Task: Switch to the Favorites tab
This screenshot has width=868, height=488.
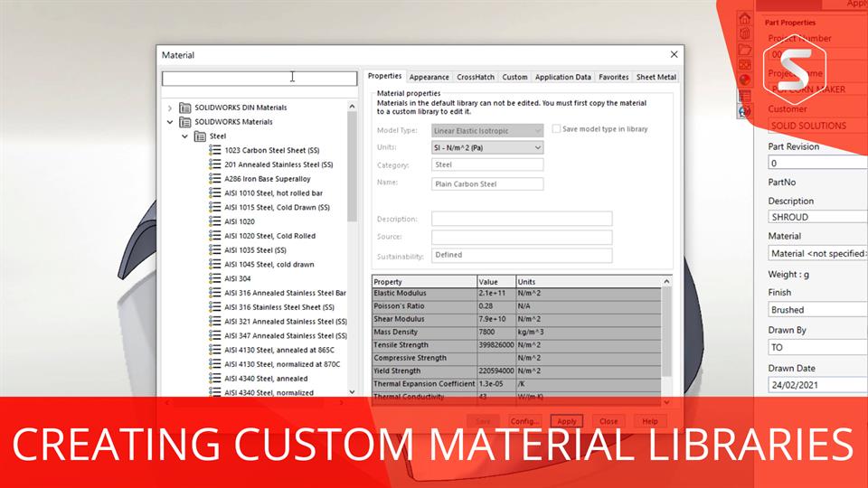Action: click(x=614, y=78)
